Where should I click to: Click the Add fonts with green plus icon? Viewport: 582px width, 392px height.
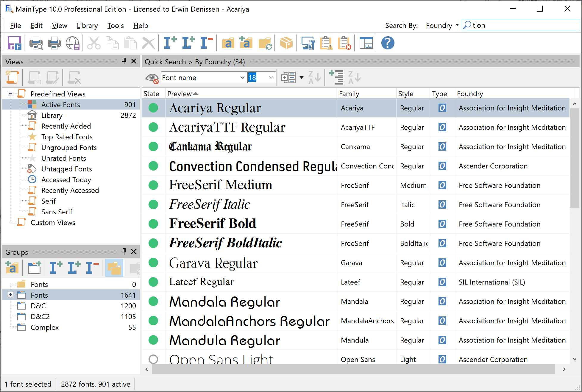click(246, 43)
